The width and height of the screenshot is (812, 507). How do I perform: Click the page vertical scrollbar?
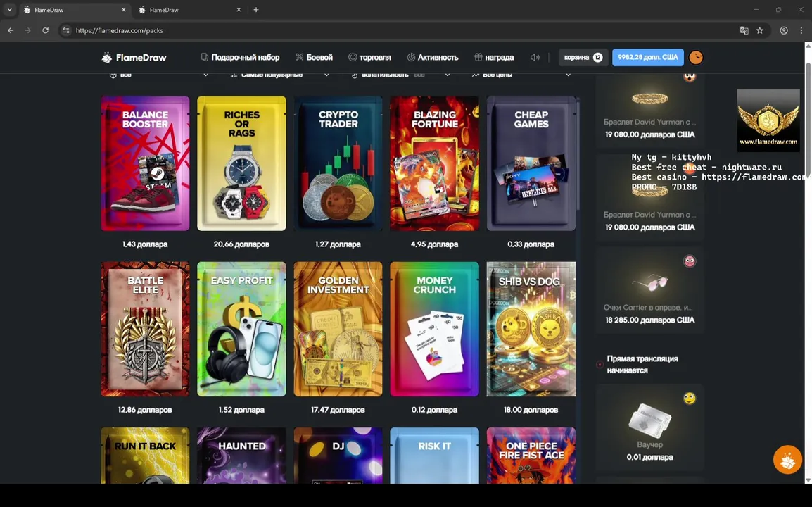(x=808, y=119)
